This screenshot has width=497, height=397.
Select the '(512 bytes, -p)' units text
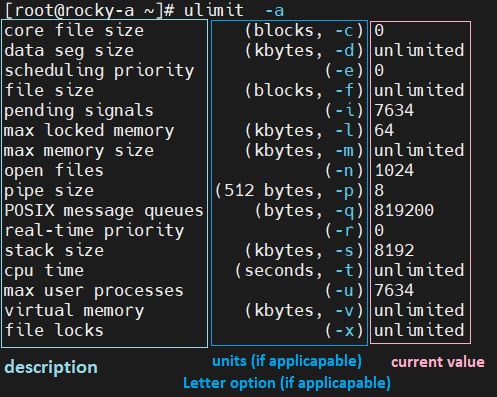(x=289, y=191)
